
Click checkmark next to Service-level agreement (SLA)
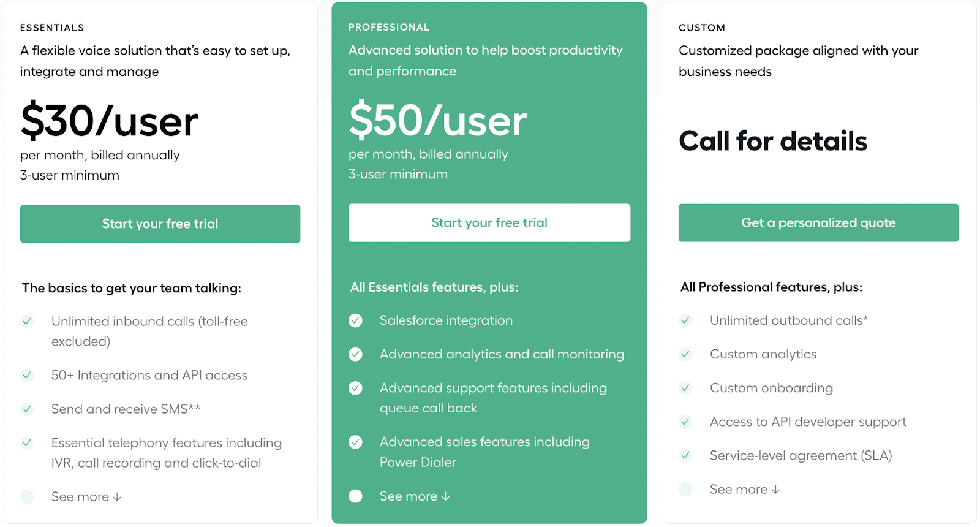(x=685, y=455)
